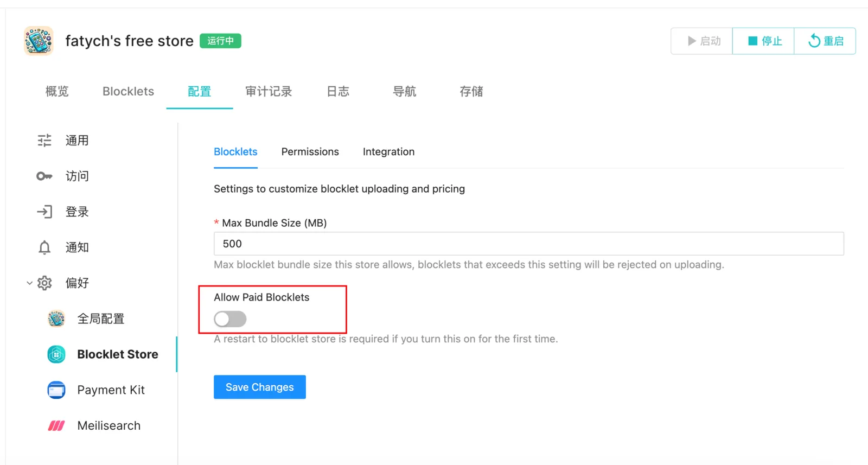Click "Settings to customize blocklet uploading" description

click(339, 189)
